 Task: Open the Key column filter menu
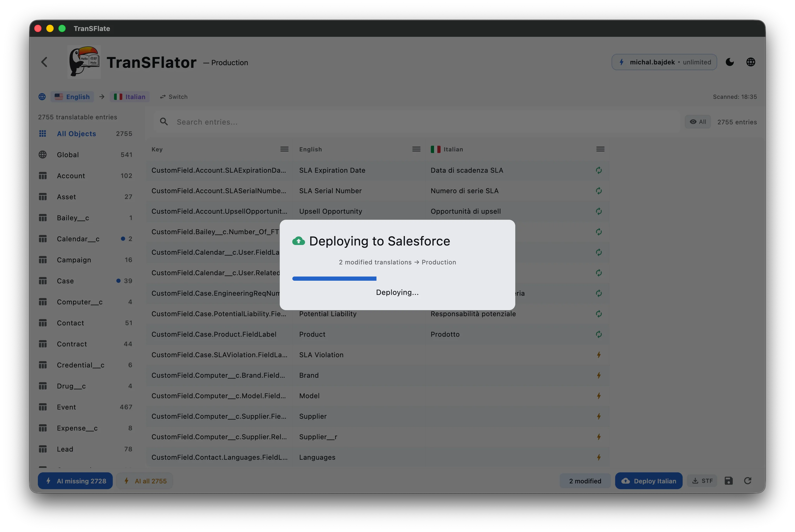[284, 149]
